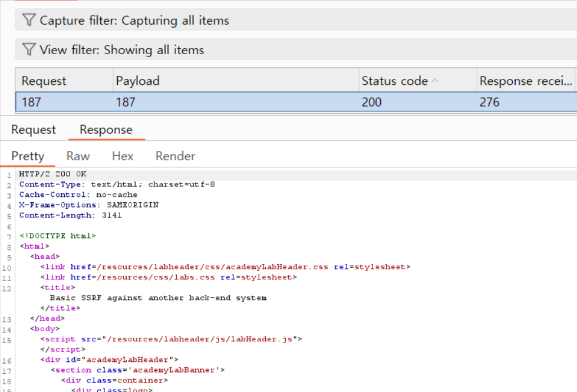Click the title text Basic SSRF against another back-end system

point(158,298)
